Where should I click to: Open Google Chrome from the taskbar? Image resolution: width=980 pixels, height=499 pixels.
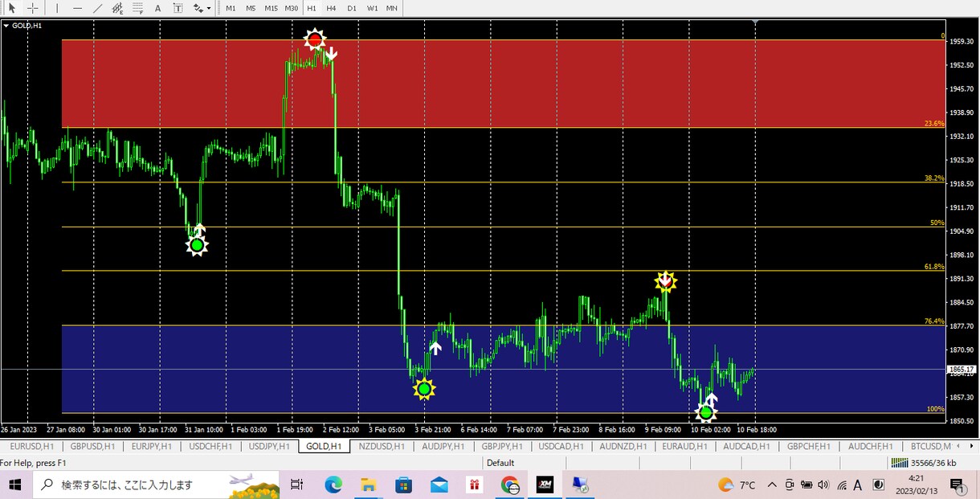(x=509, y=485)
